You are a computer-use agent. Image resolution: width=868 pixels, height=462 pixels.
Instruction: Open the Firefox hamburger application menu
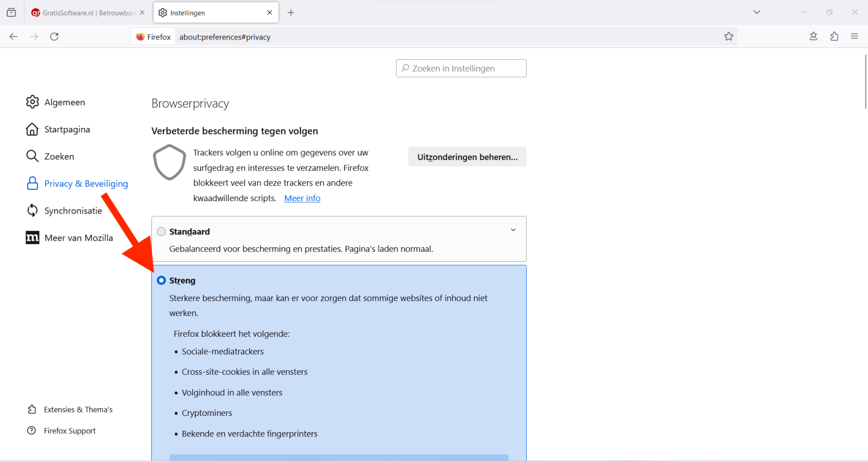click(x=854, y=36)
